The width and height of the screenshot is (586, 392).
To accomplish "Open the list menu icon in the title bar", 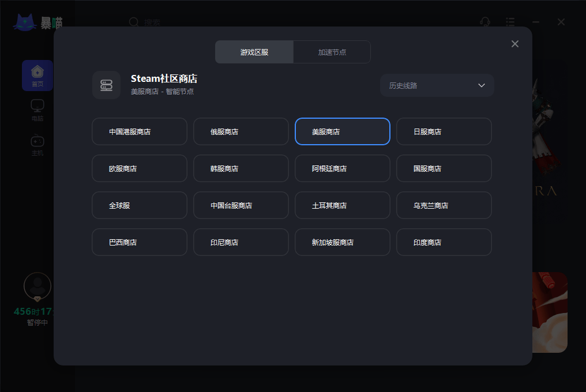I will 510,22.
